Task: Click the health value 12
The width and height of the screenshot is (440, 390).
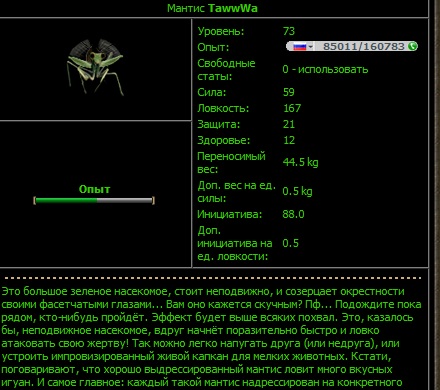Action: 289,140
